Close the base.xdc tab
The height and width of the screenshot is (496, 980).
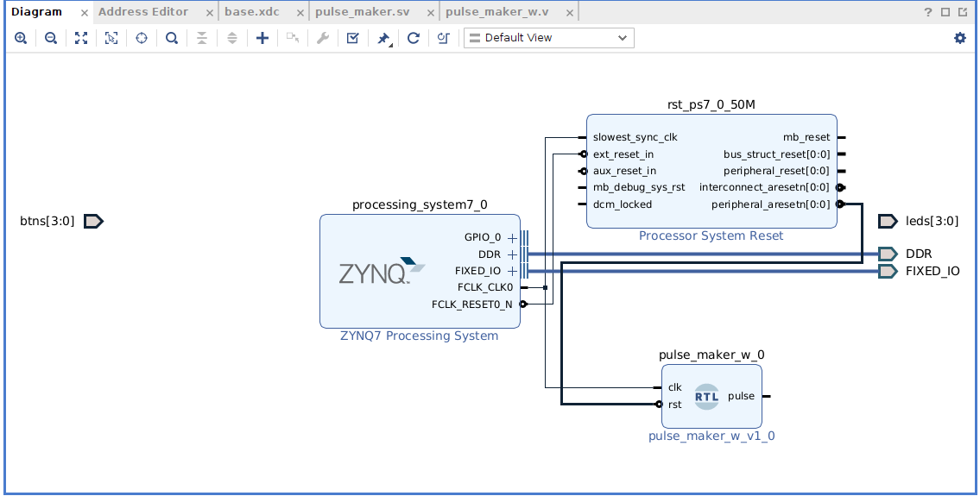[x=298, y=13]
